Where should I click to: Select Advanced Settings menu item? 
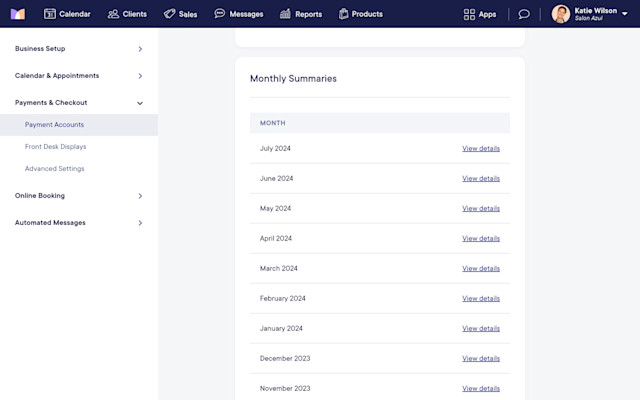pos(54,169)
